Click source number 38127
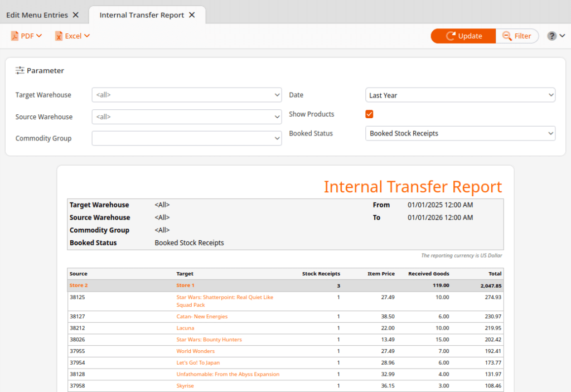This screenshot has width=571, height=392. tap(77, 317)
